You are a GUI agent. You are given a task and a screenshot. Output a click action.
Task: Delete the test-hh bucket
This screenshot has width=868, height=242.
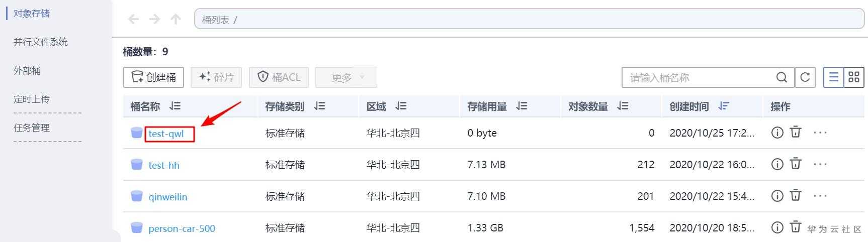point(795,164)
